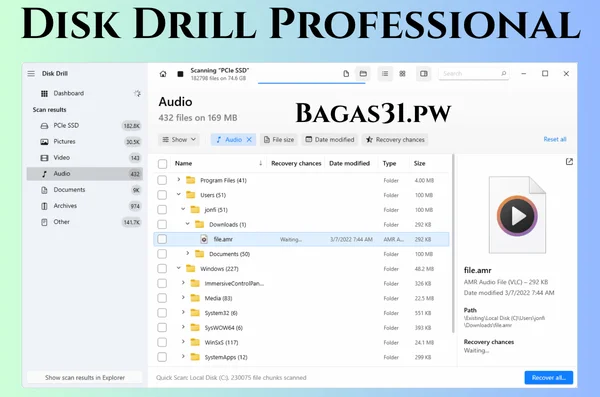Select the list view icon

tap(385, 74)
